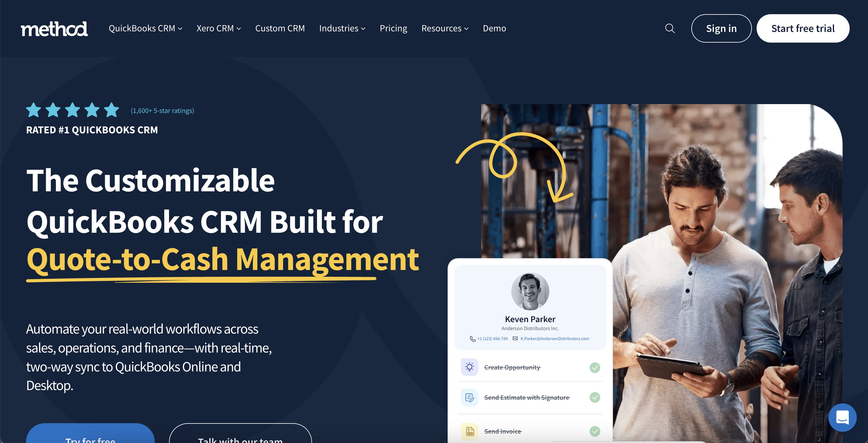
Task: Open the search magnifier icon
Action: (x=670, y=28)
